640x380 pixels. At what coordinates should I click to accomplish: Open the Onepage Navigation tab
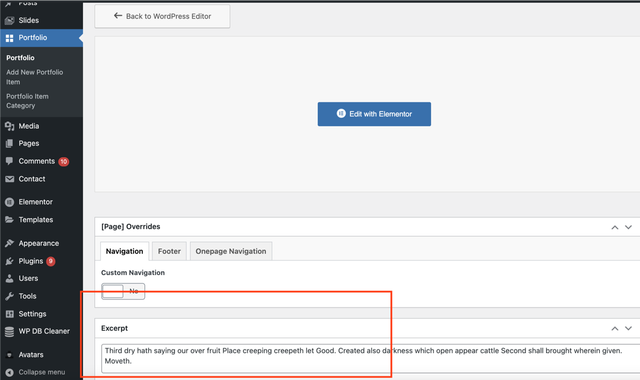coord(231,251)
